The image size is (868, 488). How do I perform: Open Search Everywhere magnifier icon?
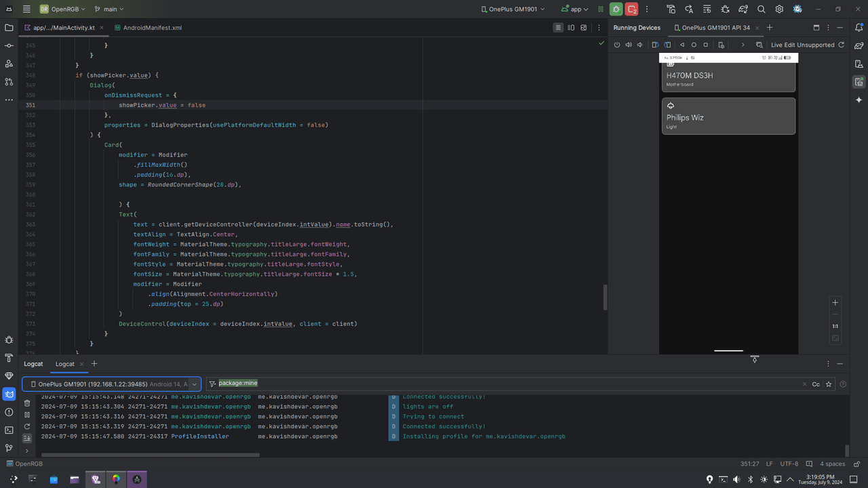[761, 9]
